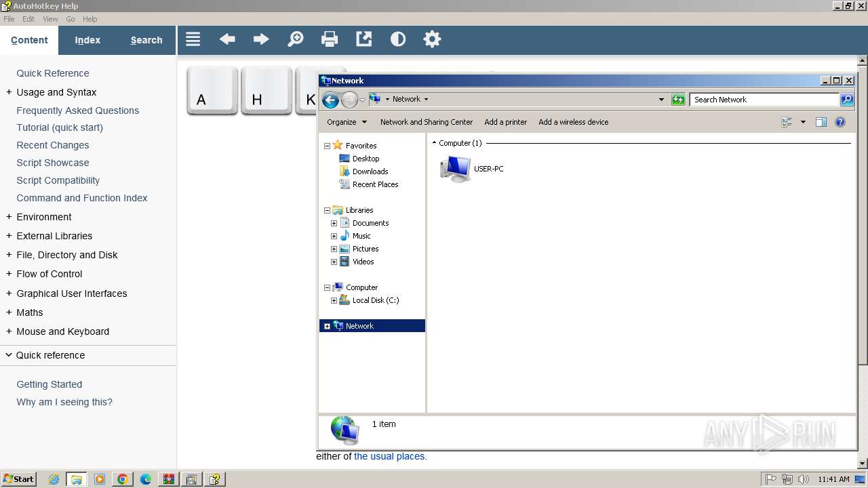Open the File menu in AutoHotkey Help
This screenshot has width=868, height=488.
click(9, 19)
